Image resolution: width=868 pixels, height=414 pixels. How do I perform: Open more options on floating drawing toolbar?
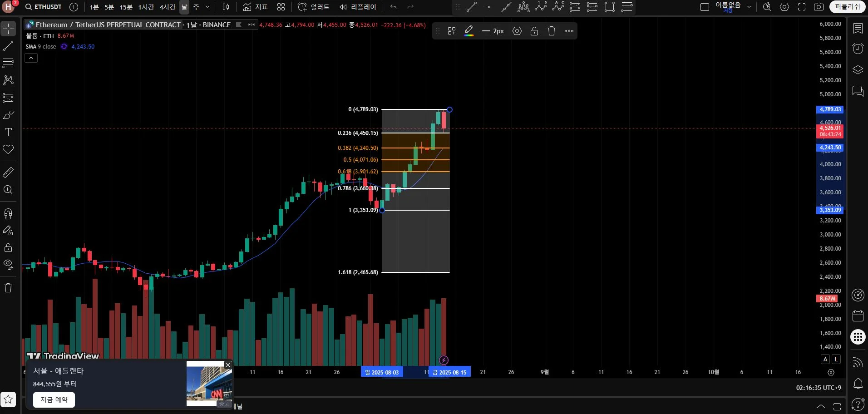coord(569,31)
